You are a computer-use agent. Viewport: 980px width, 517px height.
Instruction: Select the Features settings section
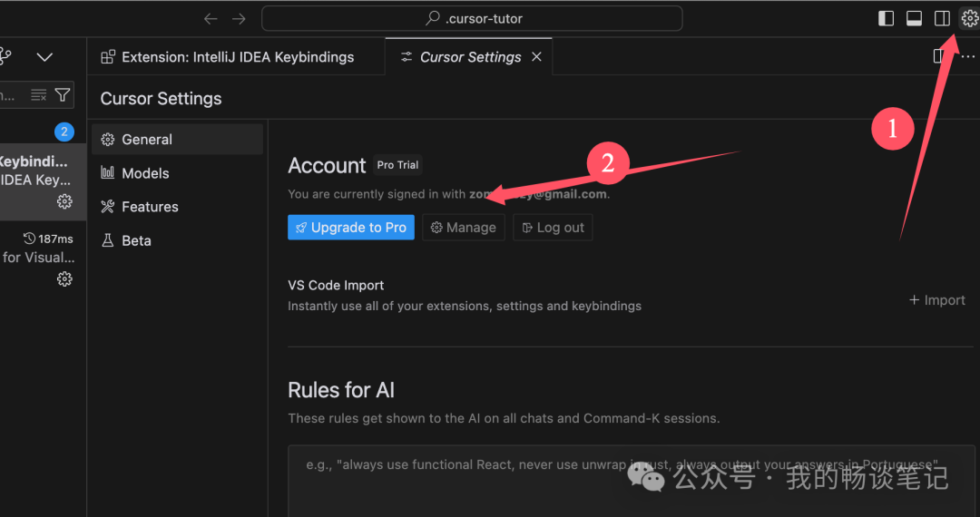pos(178,207)
